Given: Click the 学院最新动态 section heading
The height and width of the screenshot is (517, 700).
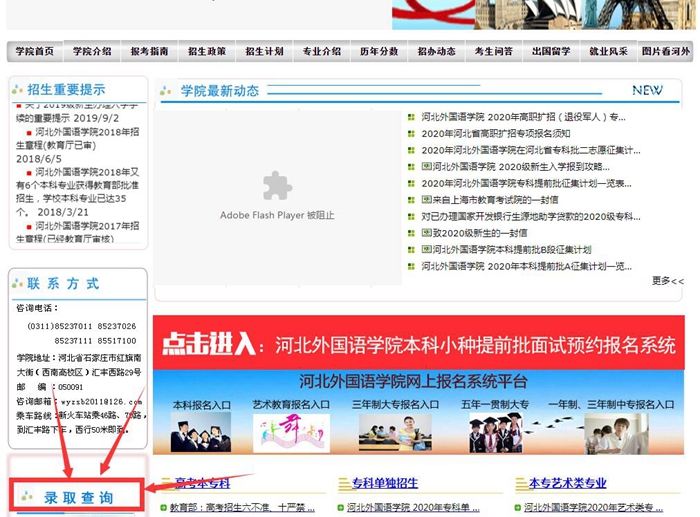Looking at the screenshot, I should 220,91.
